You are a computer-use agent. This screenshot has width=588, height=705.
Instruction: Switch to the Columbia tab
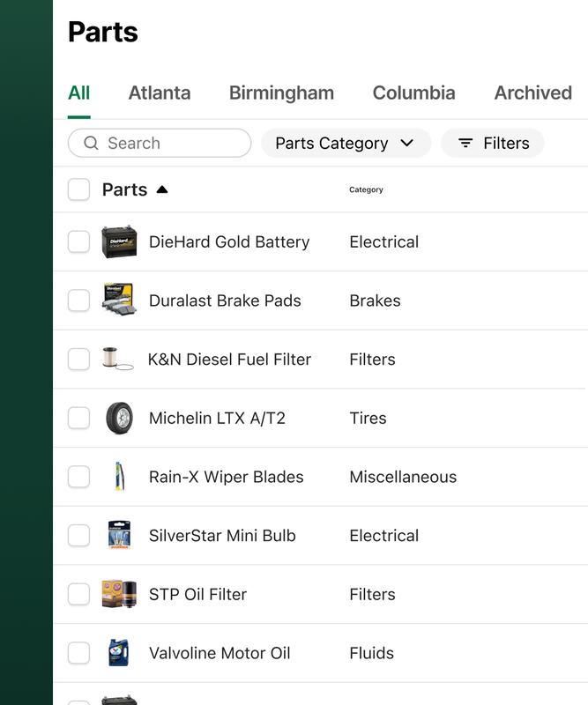click(414, 93)
